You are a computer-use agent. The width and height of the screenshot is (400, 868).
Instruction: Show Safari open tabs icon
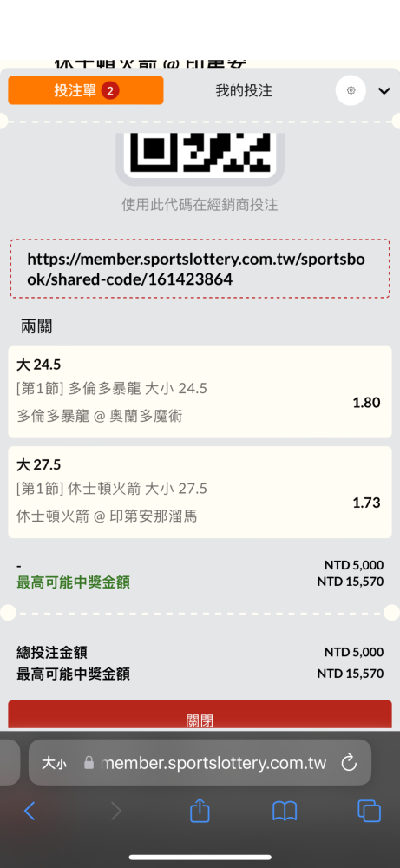(369, 811)
